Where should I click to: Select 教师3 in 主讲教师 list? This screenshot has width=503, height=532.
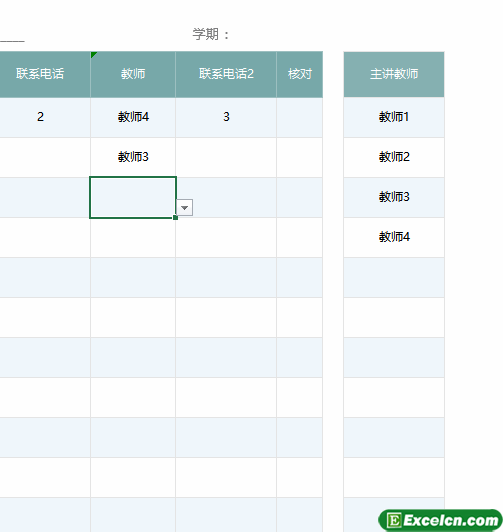pos(394,197)
